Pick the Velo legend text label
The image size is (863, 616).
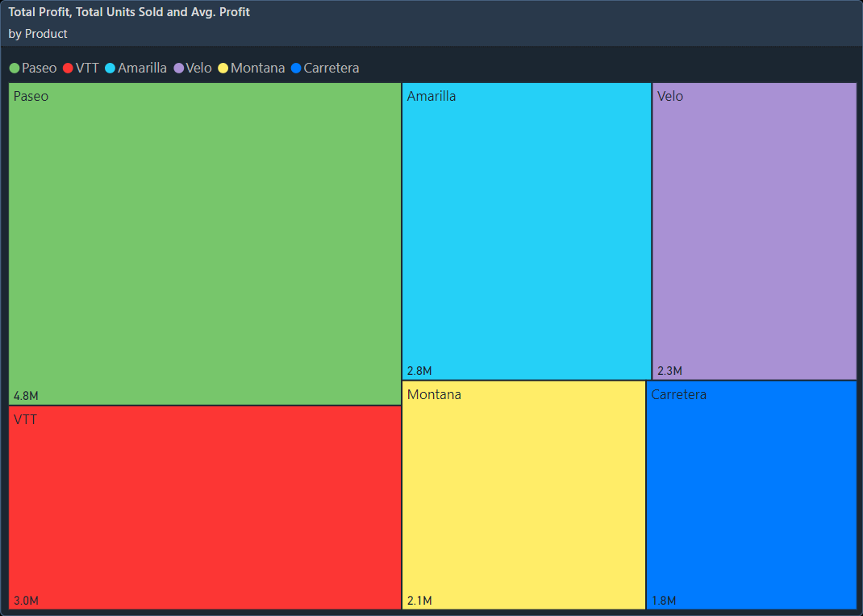tap(198, 69)
